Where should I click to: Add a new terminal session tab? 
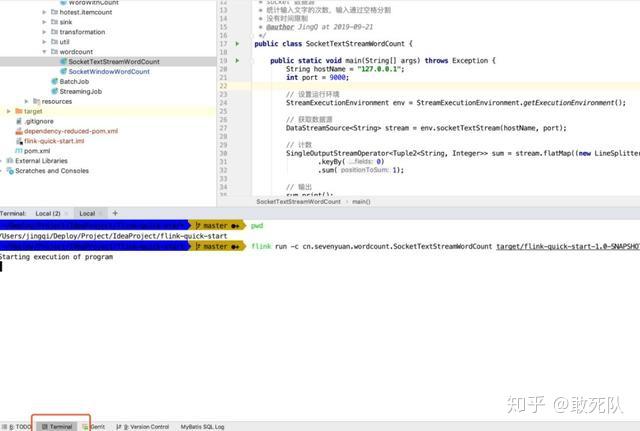point(115,213)
